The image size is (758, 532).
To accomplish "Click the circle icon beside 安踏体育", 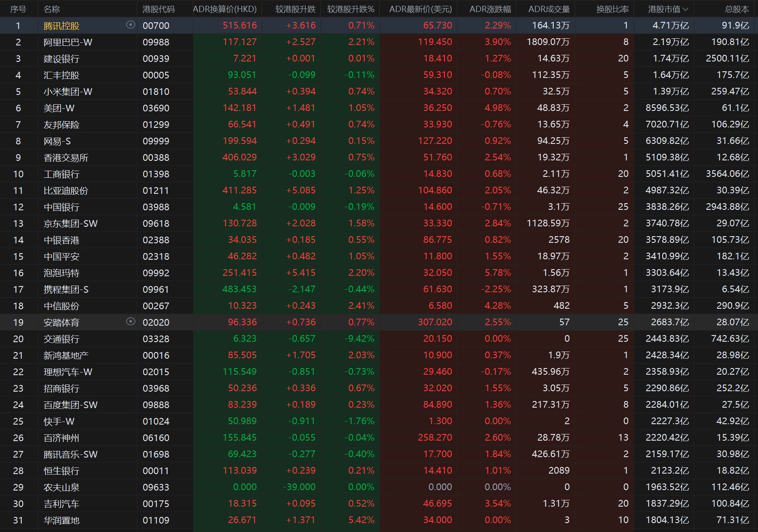I will [x=131, y=322].
